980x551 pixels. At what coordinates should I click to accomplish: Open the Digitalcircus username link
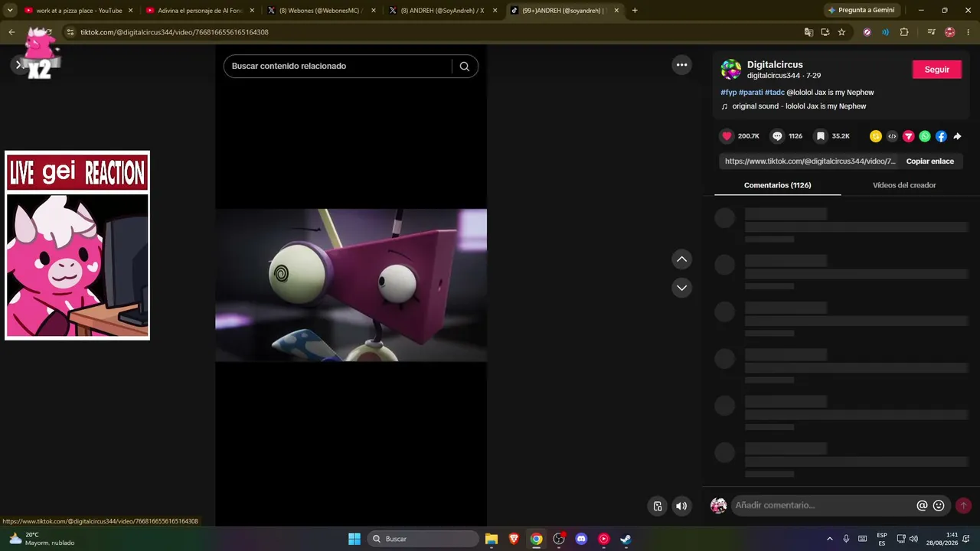click(775, 64)
